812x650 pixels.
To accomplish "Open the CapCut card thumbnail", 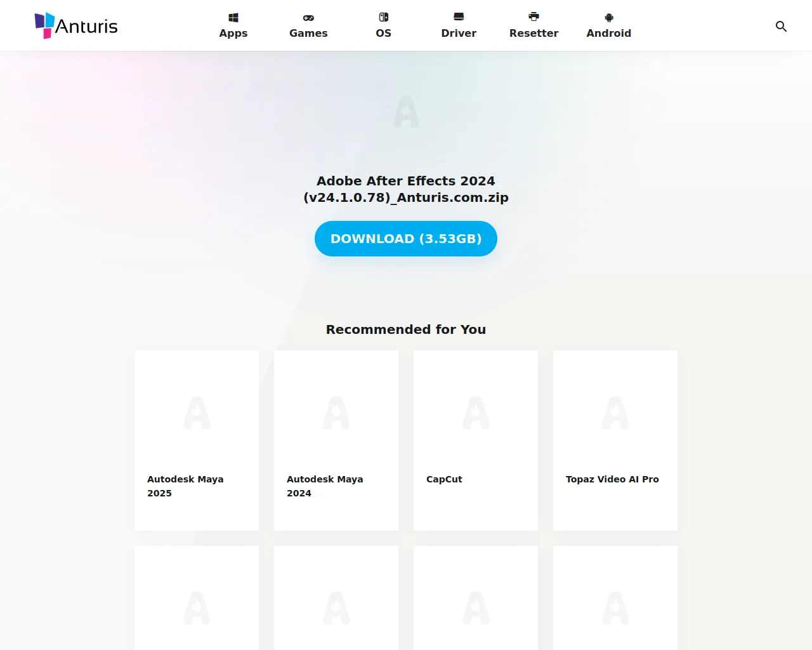I will [476, 413].
